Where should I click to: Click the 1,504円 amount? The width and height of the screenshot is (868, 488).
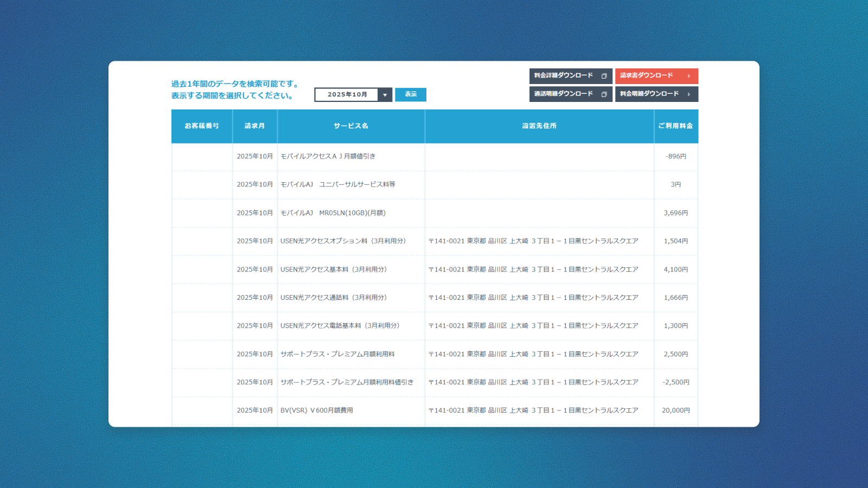tap(676, 241)
